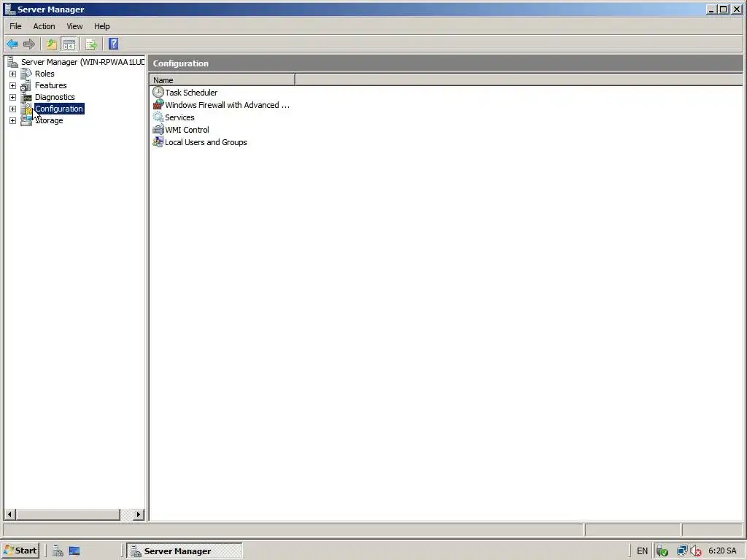
Task: Click the Features tree node icon
Action: [26, 85]
